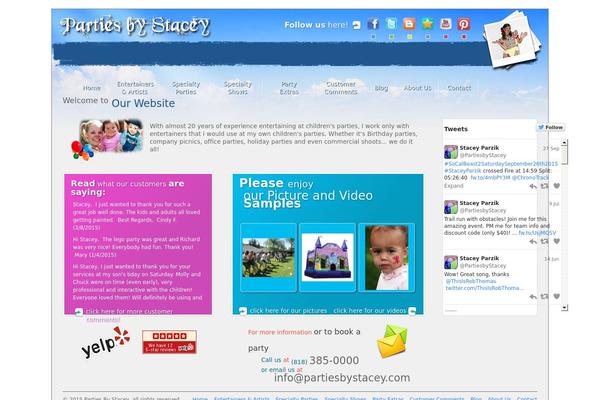Open the twitter.com/ThisIsRobThoma... link
Viewport: 600px width, 400px height.
[484, 288]
